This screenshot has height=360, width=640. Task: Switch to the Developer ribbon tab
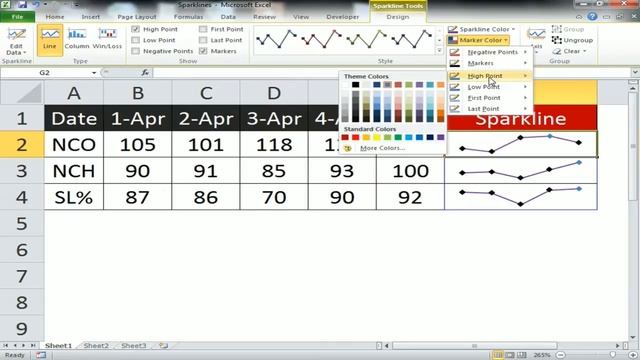coord(342,17)
